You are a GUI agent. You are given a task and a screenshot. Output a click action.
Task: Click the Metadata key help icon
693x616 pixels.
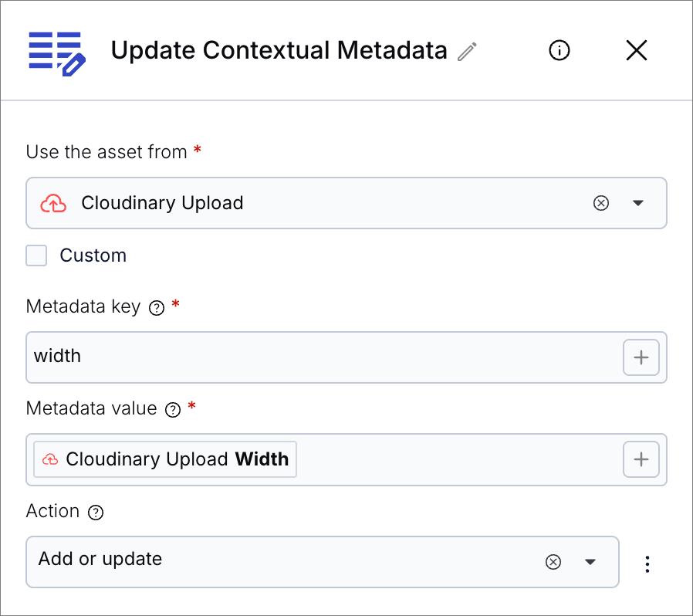157,308
